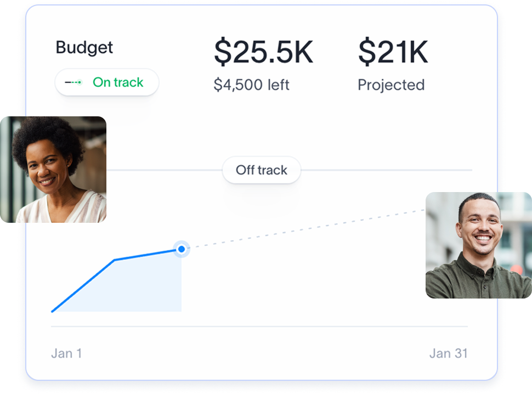Click the On track status pill
The image size is (532, 394).
pyautogui.click(x=107, y=82)
